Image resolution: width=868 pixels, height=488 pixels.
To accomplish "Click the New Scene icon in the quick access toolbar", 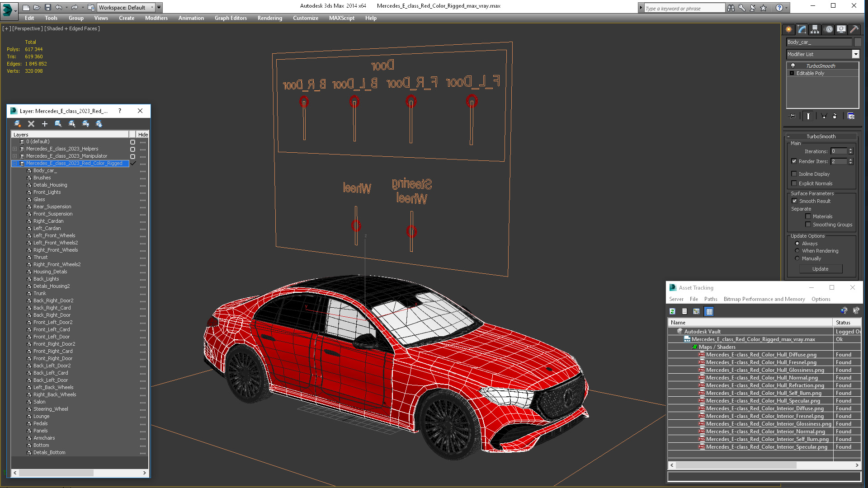I will 26,7.
